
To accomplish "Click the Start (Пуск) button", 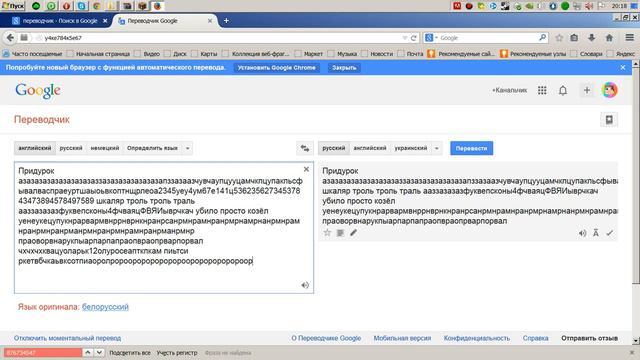I will point(13,6).
